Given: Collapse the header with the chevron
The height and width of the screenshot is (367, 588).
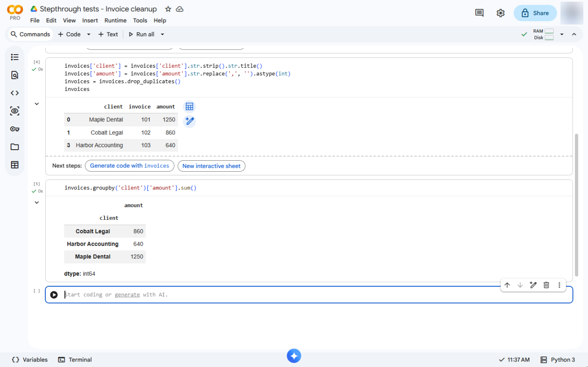Looking at the screenshot, I should point(574,34).
